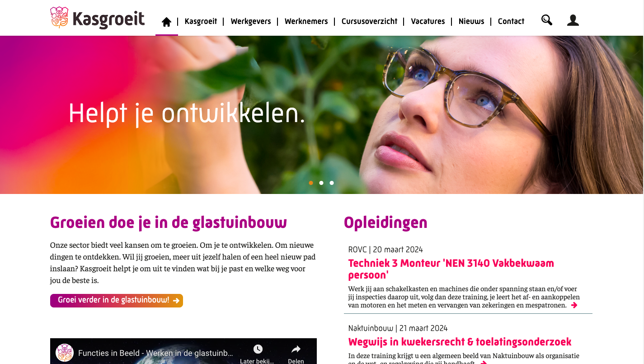Select the first orange carousel dot
644x364 pixels.
311,183
